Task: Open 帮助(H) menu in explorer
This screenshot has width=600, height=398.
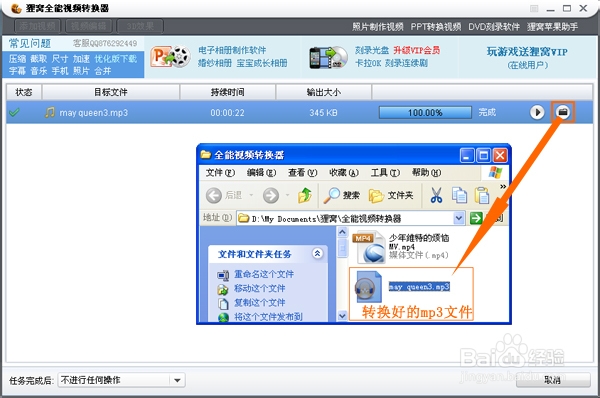Action: tap(426, 173)
